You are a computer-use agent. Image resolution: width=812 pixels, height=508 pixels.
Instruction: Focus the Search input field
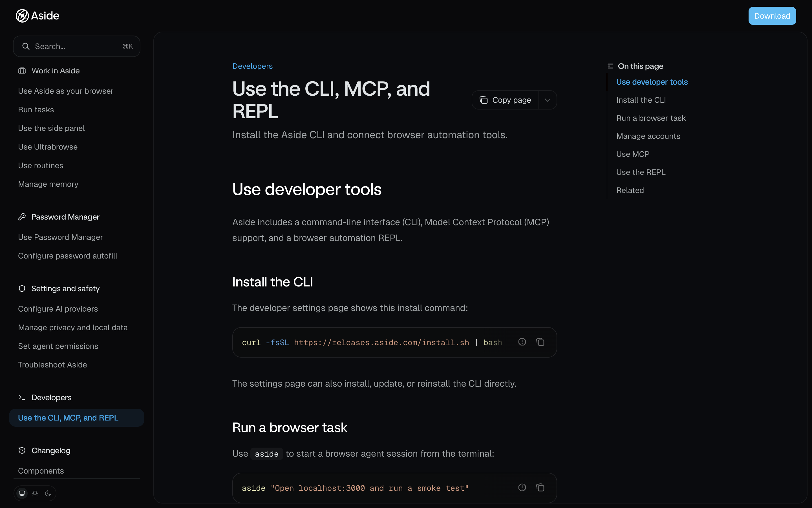[x=76, y=46]
